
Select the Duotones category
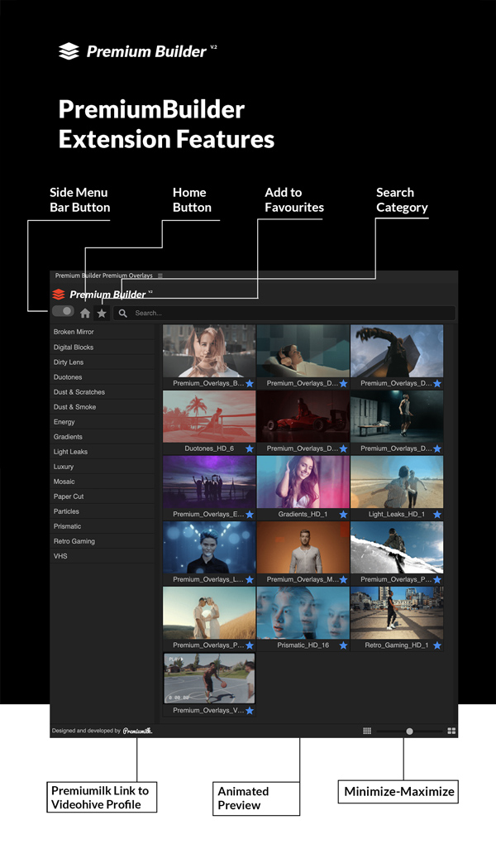click(x=103, y=377)
